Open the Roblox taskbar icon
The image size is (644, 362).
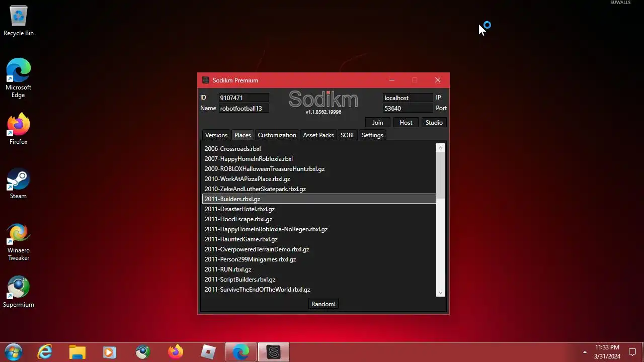tap(208, 352)
